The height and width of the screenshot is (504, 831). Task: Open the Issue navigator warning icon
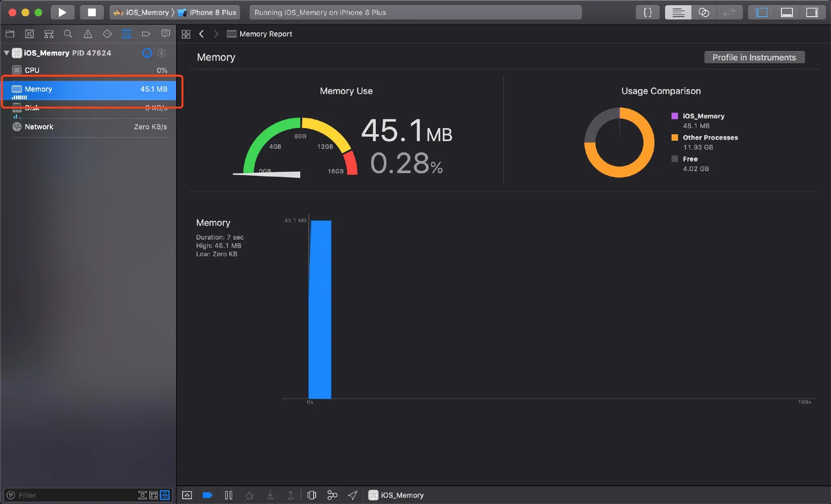tap(88, 34)
